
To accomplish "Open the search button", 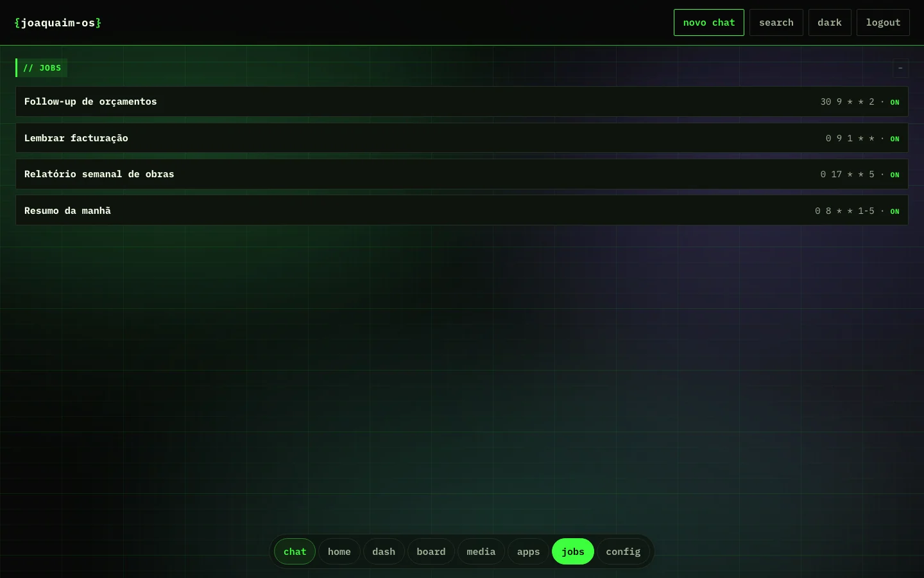I will click(776, 22).
